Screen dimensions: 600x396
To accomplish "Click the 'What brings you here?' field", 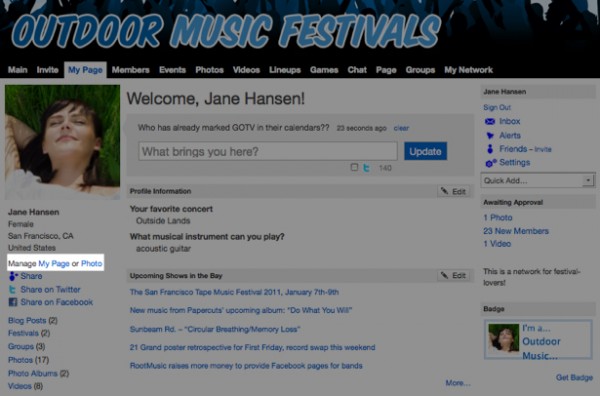I will 268,151.
